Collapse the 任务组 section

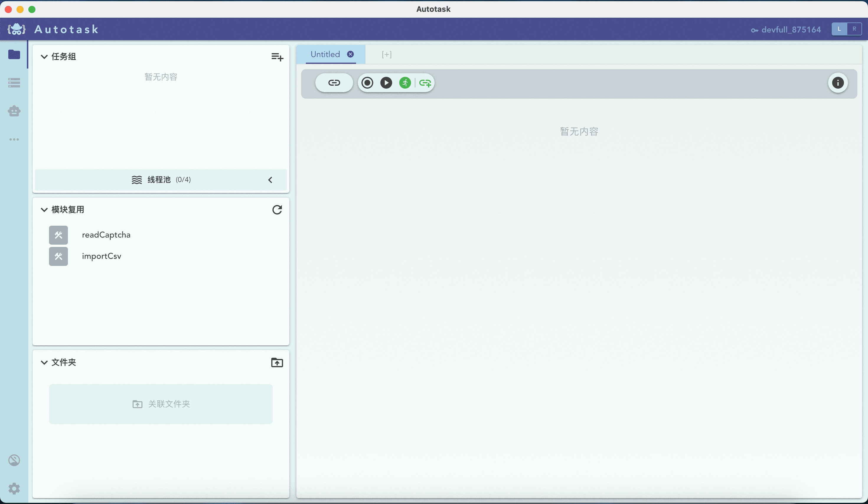tap(44, 57)
